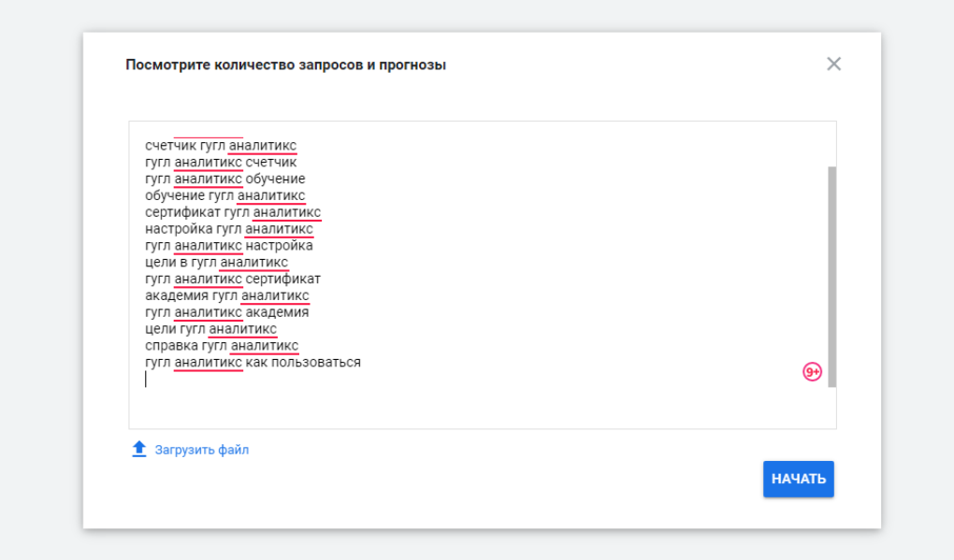Viewport: 954px width, 560px height.
Task: Click the pink 9+ spellcheck badge
Action: pos(812,371)
